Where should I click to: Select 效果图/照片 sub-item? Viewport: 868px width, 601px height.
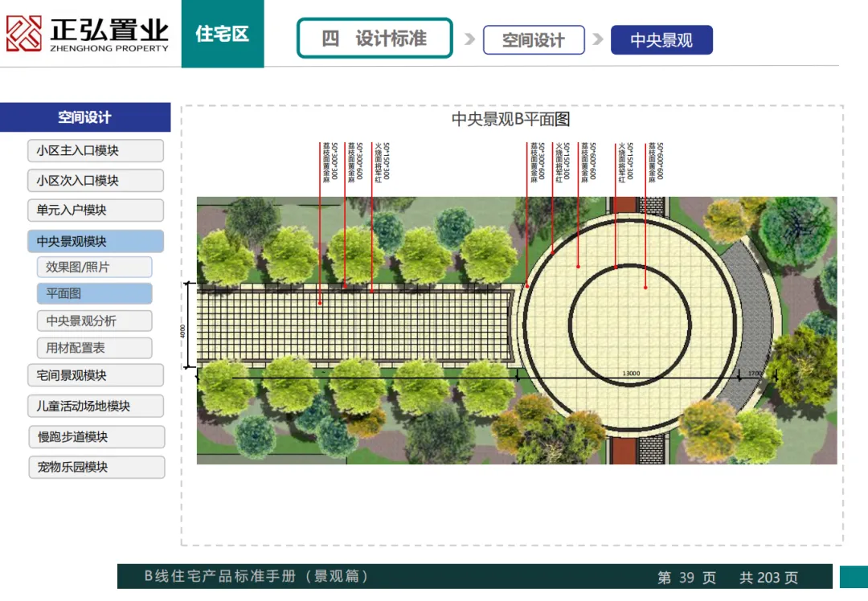[95, 267]
